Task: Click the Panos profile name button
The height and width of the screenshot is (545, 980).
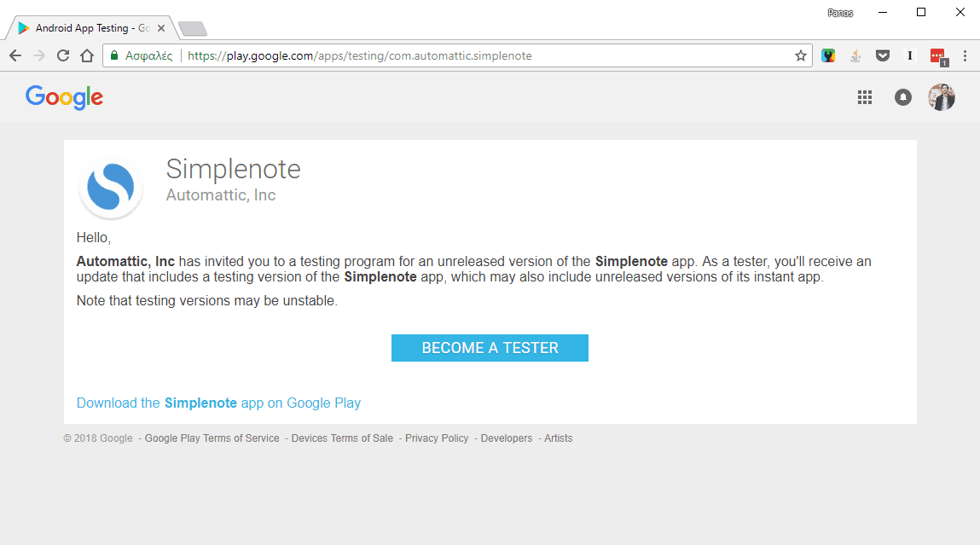Action: pos(840,13)
